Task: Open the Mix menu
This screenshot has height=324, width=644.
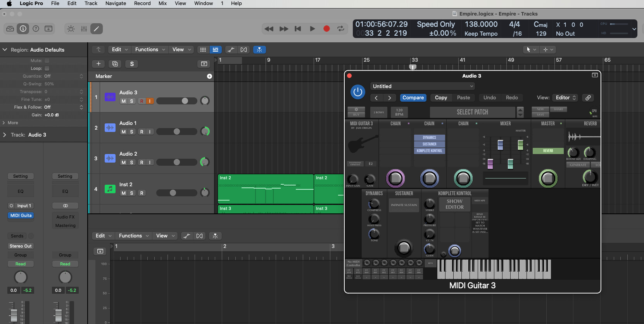Action: 162,3
